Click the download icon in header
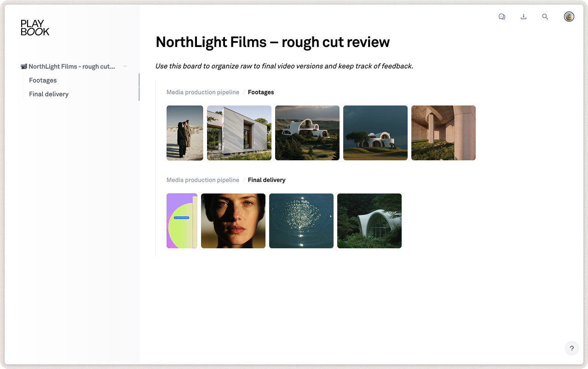The height and width of the screenshot is (369, 588). [524, 17]
